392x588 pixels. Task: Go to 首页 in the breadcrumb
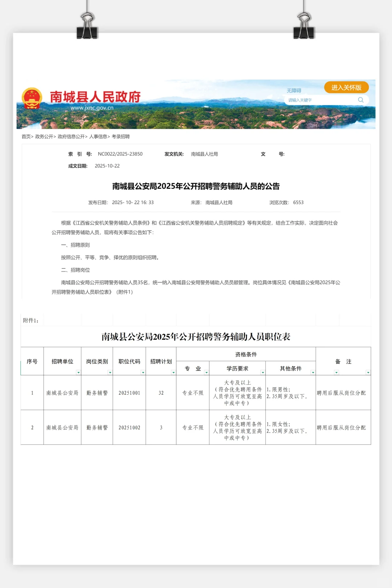pyautogui.click(x=26, y=136)
